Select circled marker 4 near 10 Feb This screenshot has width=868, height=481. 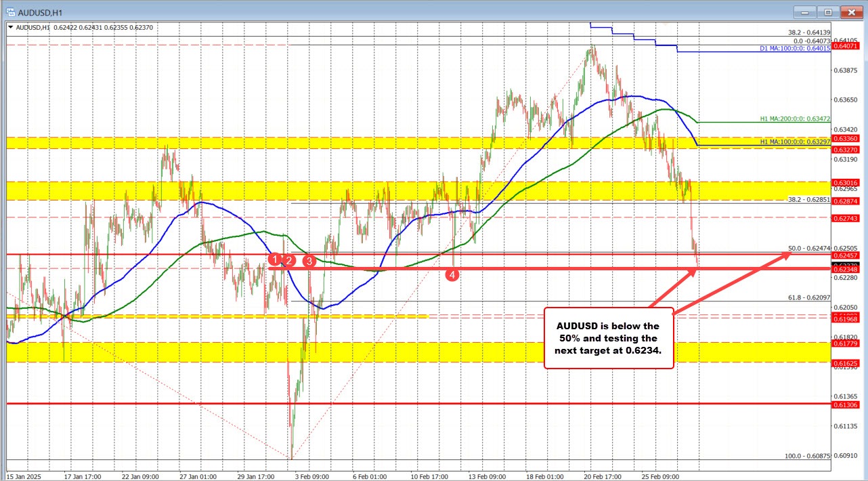coord(452,274)
